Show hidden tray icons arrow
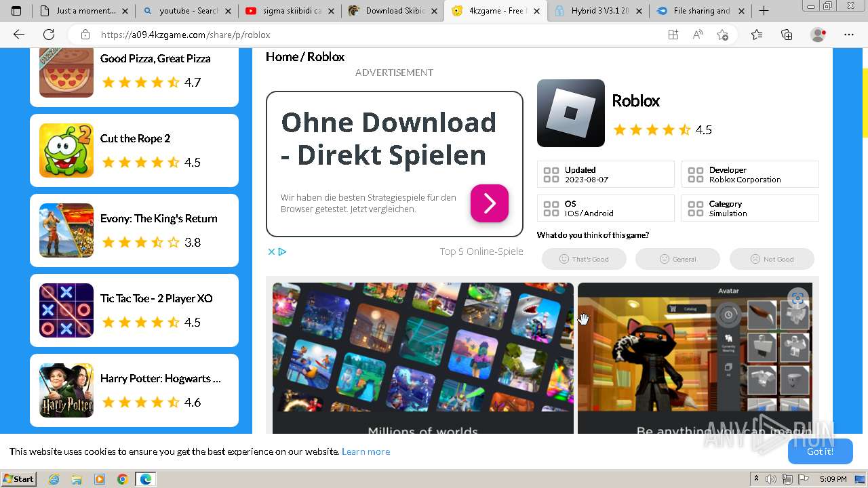 (757, 479)
